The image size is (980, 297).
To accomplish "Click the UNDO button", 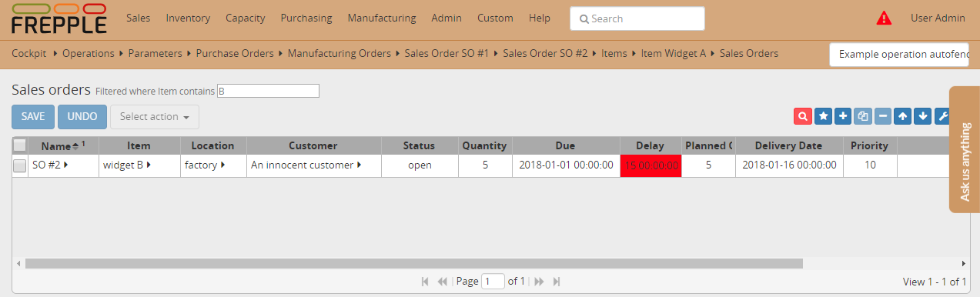I will [82, 117].
